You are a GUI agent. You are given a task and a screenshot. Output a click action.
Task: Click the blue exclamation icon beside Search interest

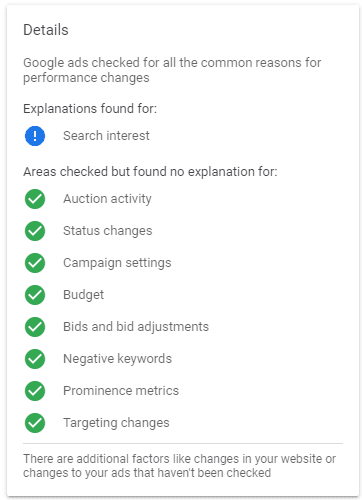coord(35,136)
